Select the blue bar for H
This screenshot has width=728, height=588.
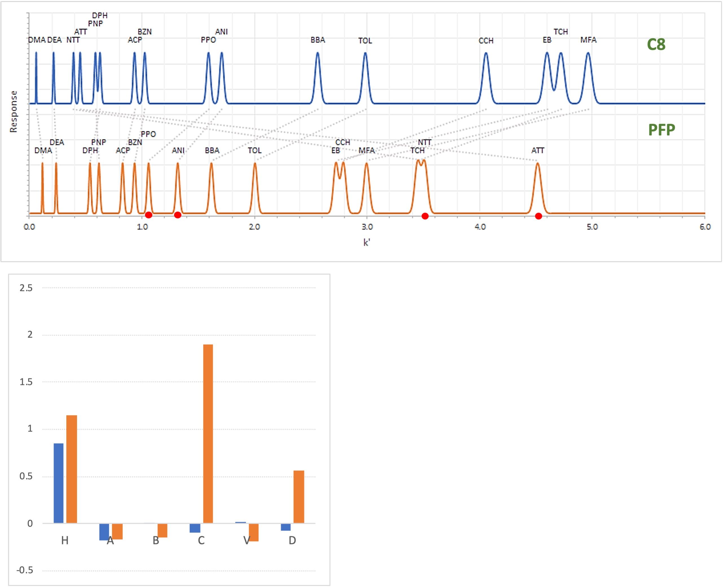pos(59,483)
